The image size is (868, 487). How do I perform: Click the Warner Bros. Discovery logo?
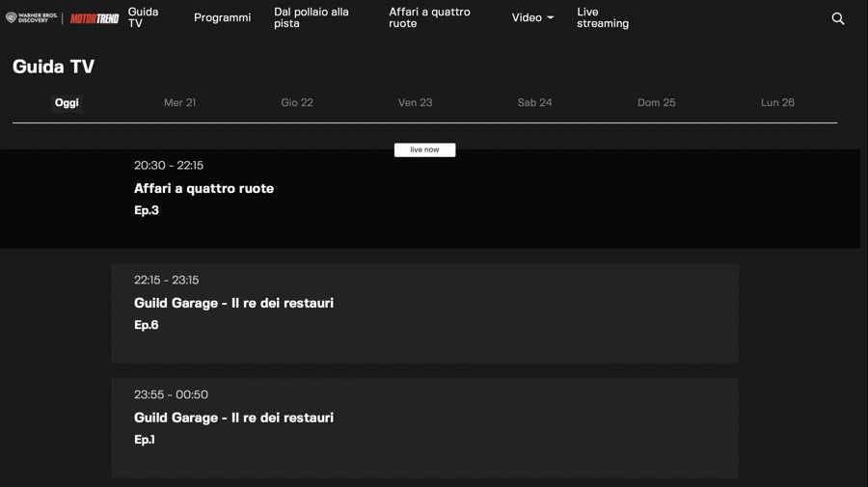32,17
